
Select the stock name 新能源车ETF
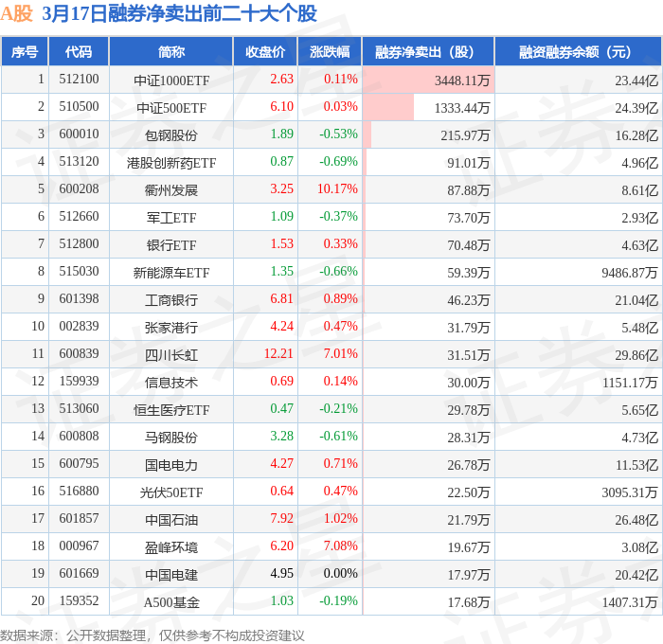point(171,273)
